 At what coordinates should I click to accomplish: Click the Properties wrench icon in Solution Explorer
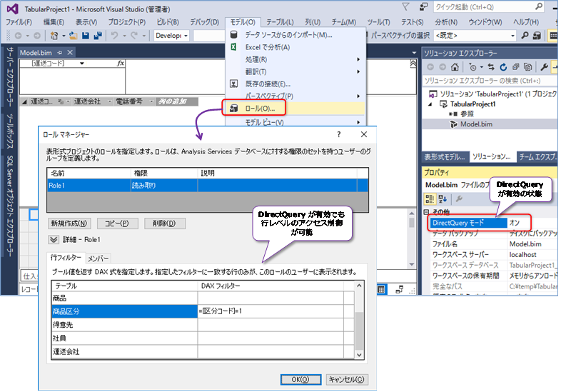[545, 67]
